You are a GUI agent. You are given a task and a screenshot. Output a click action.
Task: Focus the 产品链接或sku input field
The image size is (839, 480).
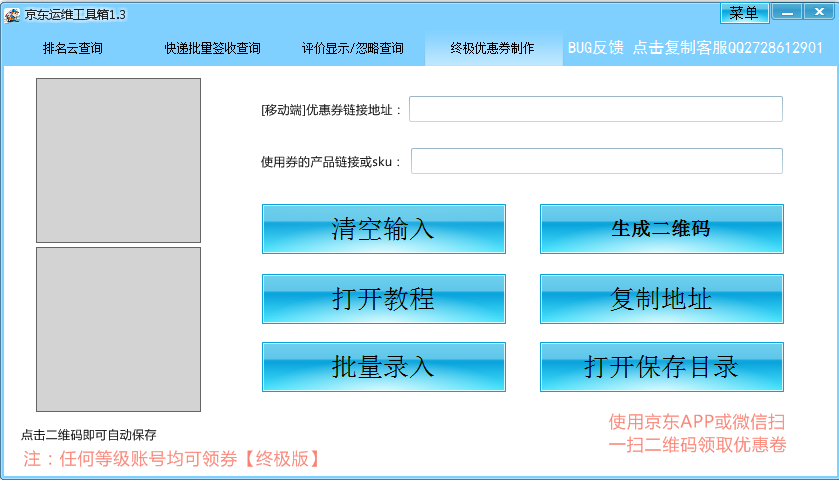pos(597,161)
